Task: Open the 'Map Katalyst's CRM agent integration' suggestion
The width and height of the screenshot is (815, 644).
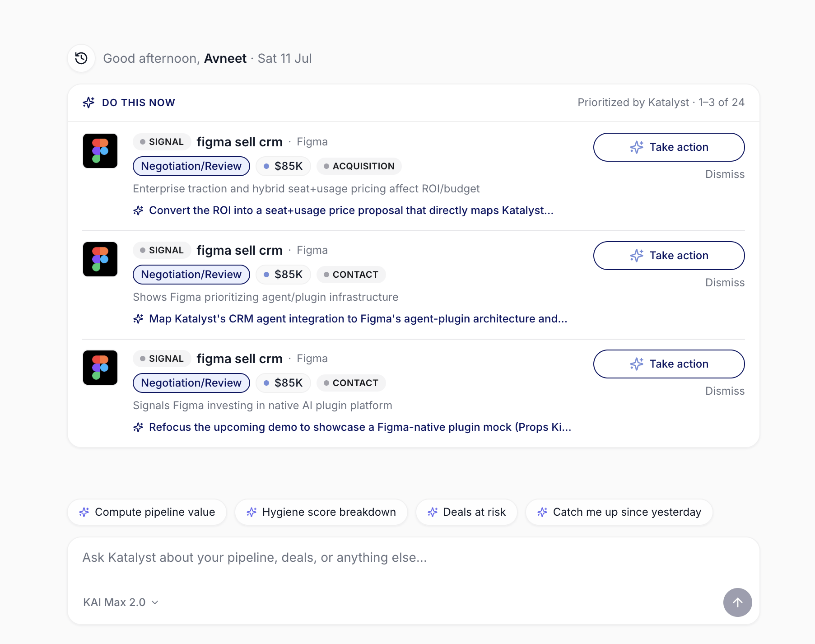Action: (358, 319)
